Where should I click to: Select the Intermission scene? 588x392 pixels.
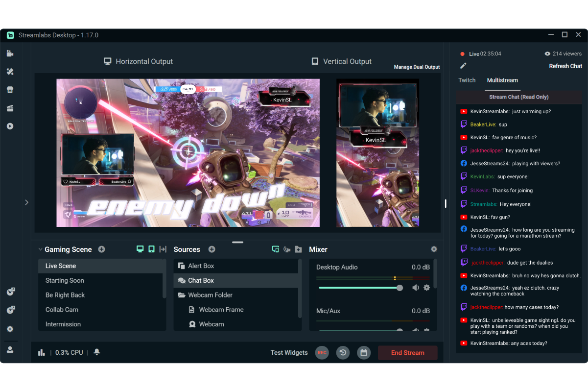point(100,324)
